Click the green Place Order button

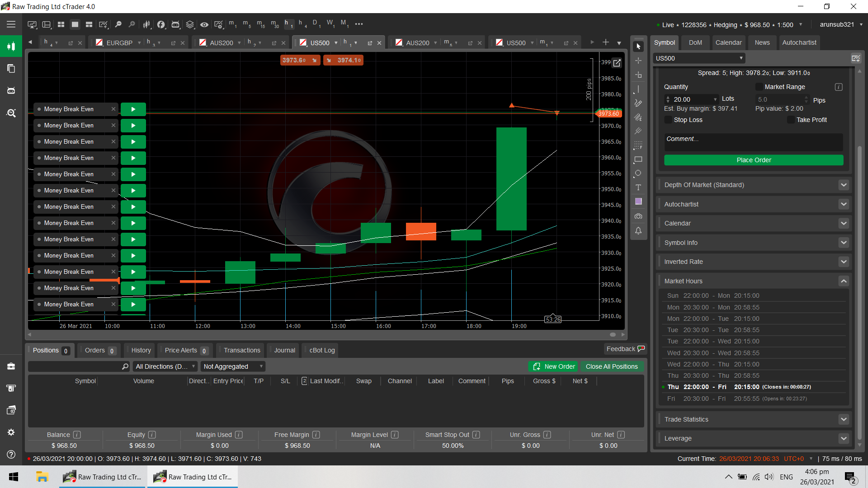(754, 160)
